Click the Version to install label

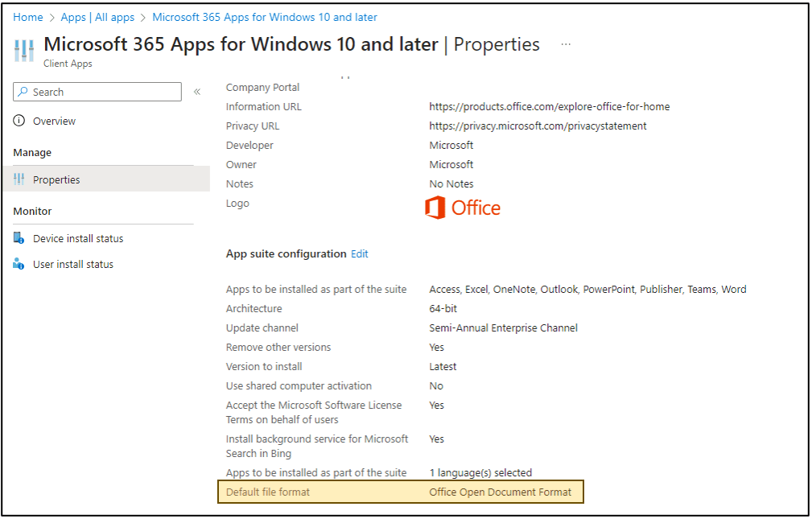(x=264, y=366)
